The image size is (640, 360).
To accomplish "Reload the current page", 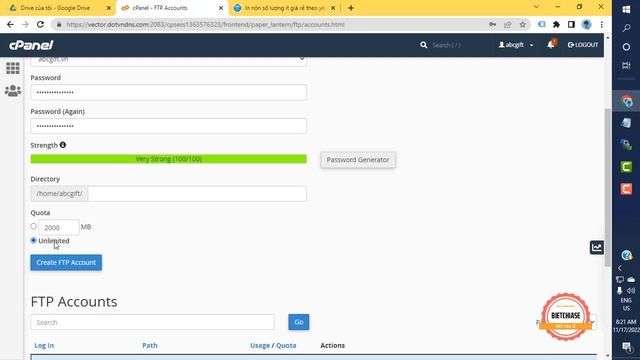I will click(x=40, y=24).
